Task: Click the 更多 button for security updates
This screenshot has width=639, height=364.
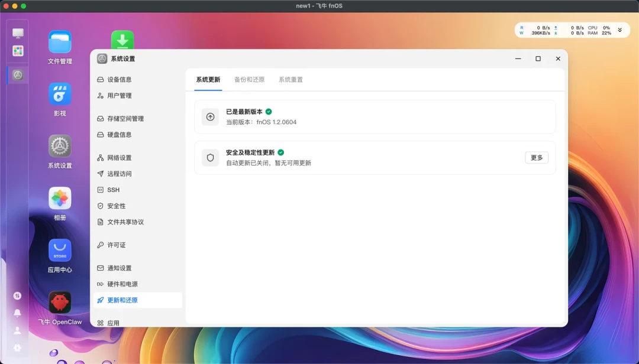Action: coord(537,158)
